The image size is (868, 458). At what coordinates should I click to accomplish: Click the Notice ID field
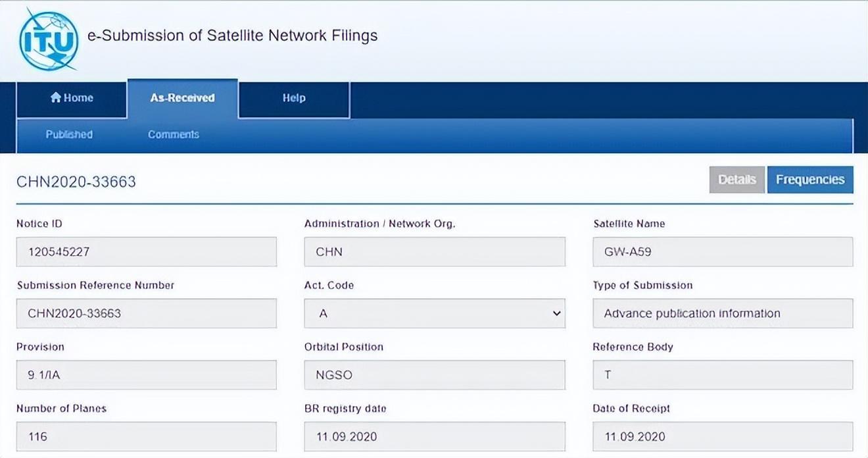coord(146,251)
